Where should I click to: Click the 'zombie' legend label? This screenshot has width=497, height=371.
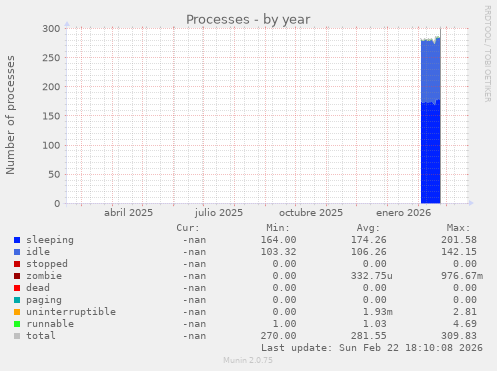click(x=44, y=276)
